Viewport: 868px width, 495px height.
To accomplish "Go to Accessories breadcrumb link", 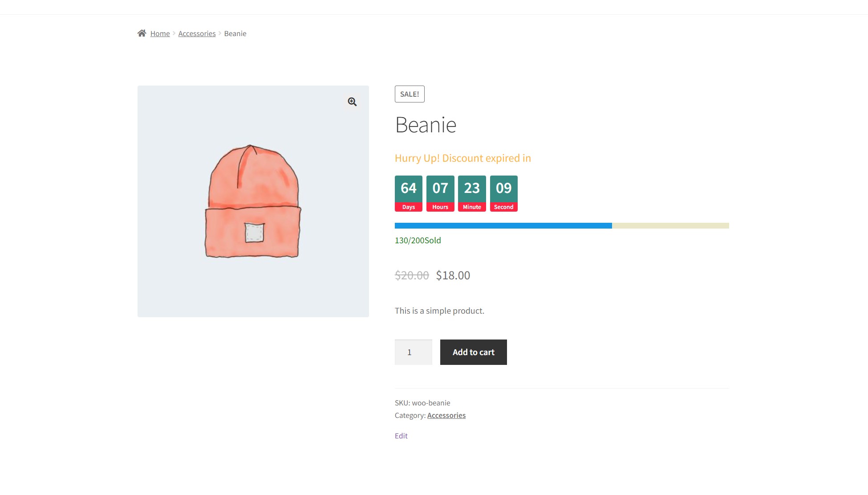I will [197, 34].
